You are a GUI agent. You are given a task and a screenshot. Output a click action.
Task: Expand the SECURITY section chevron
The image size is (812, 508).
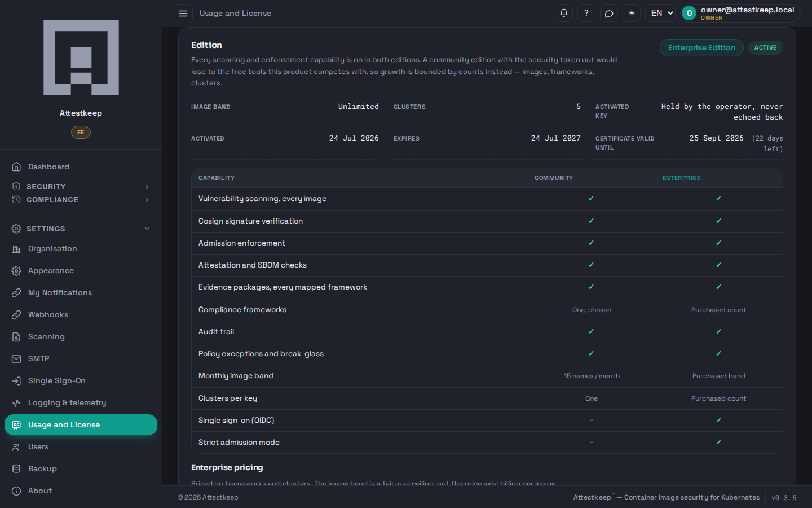click(x=147, y=187)
